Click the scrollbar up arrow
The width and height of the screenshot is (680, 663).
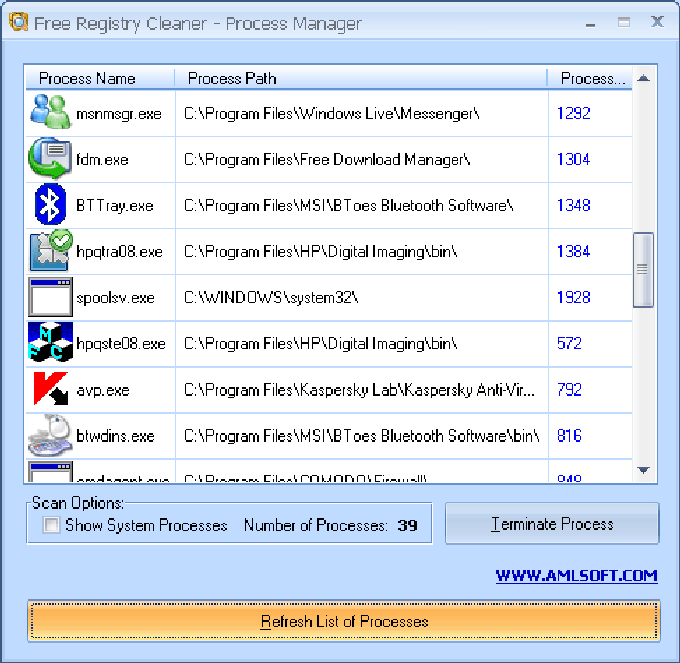(644, 78)
